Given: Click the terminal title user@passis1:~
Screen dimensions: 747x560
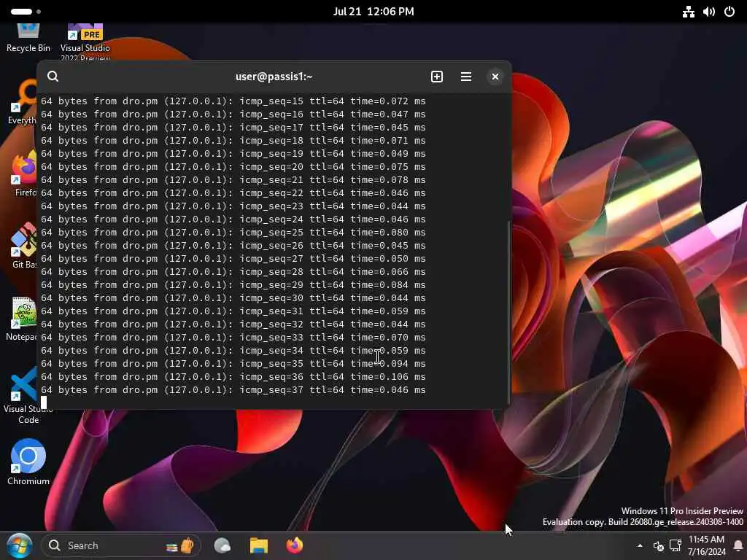Looking at the screenshot, I should click(x=274, y=77).
